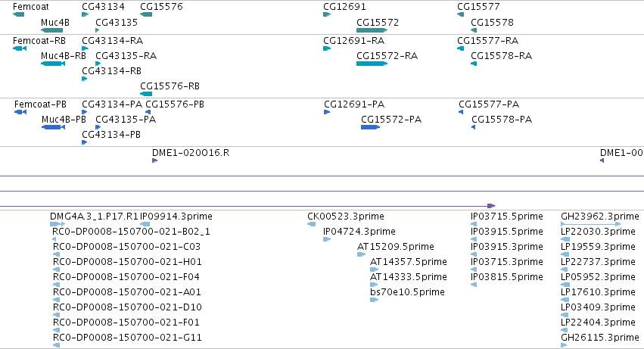Screen dimensions: 644x349
Task: Click the CK00523.3prime EST arrow
Action: [312, 224]
